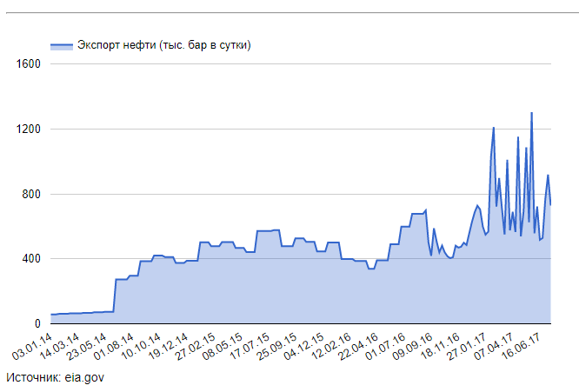Click the x-axis date 14.03.14

pos(59,346)
